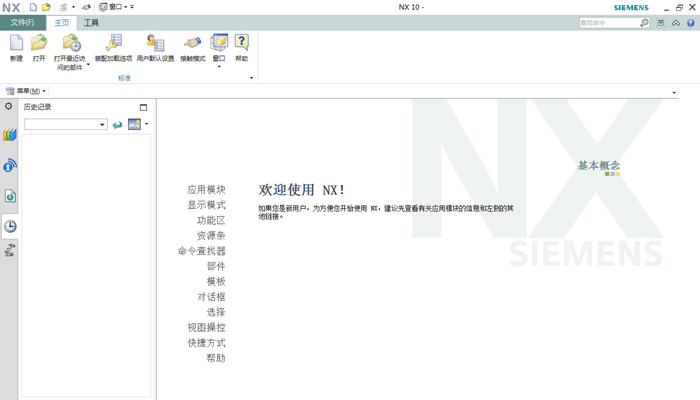Click the green return arrow in the history panel
The width and height of the screenshot is (700, 400).
point(117,125)
